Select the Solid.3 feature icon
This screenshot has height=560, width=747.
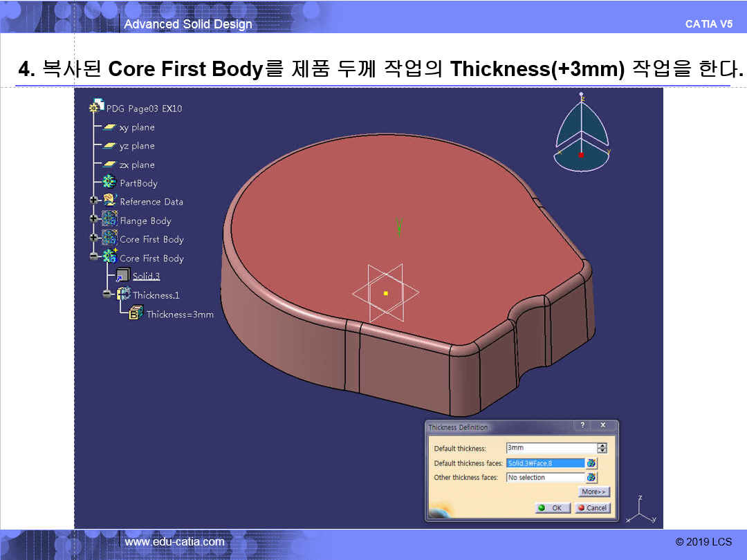[122, 276]
